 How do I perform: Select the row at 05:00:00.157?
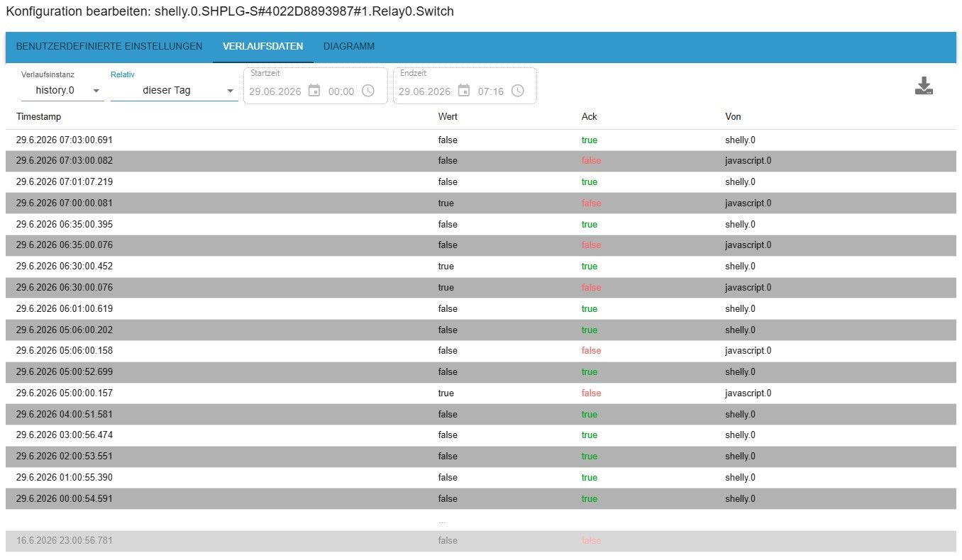[480, 393]
